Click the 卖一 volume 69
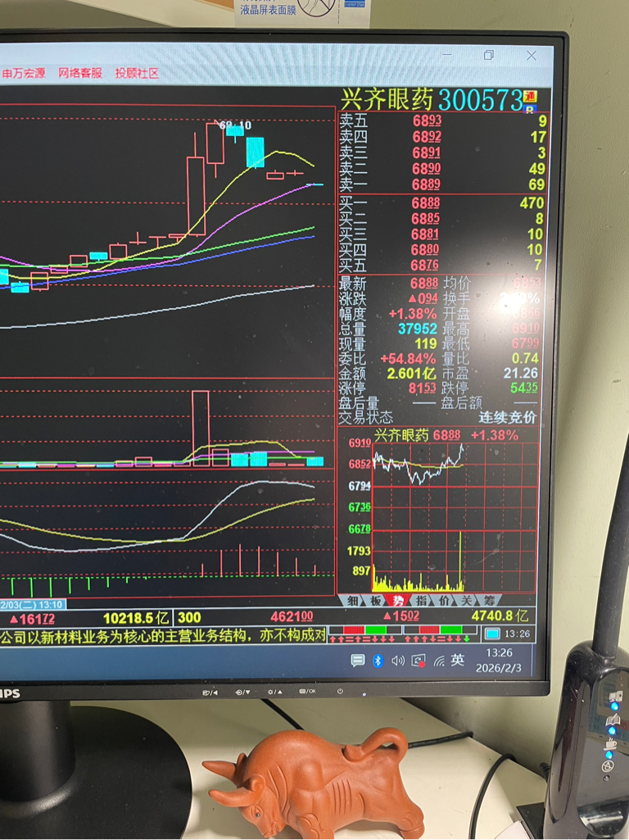 click(x=536, y=185)
